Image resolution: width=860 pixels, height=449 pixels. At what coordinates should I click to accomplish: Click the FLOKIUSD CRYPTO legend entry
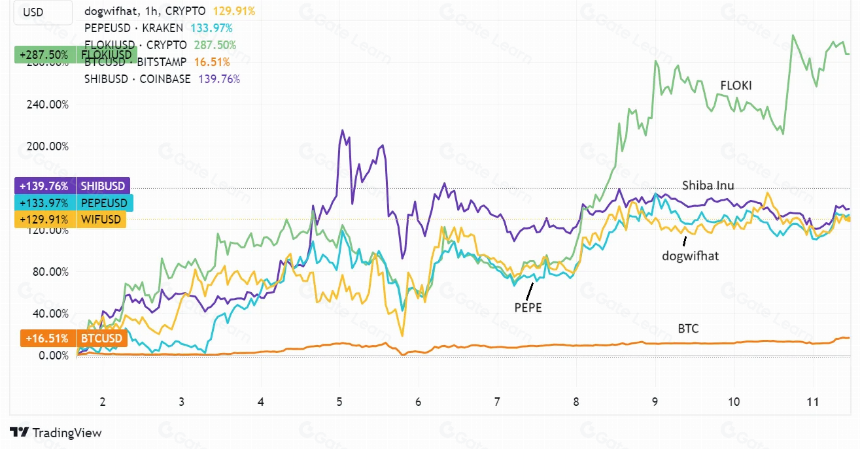[x=160, y=45]
